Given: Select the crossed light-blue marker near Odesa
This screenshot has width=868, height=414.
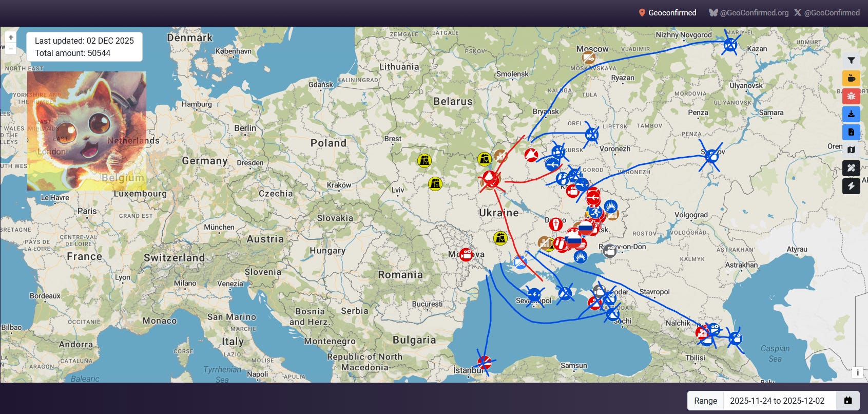Looking at the screenshot, I should [x=520, y=262].
